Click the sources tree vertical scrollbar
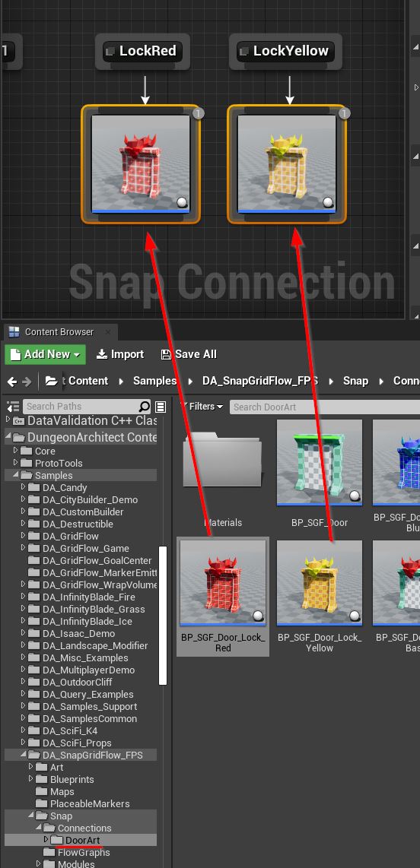 point(163,616)
